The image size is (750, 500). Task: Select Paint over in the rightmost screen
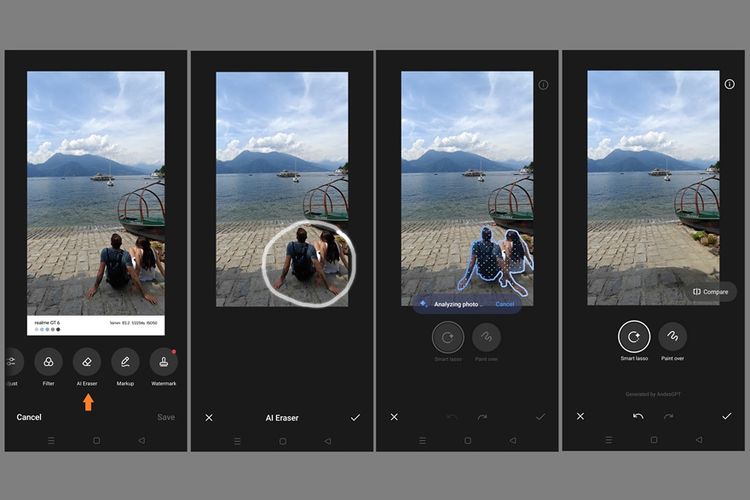click(673, 337)
